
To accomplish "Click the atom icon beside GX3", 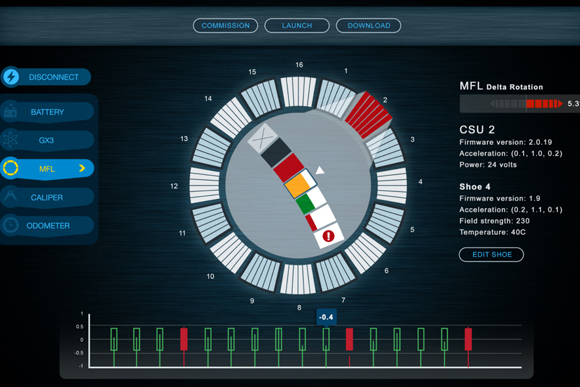I will [10, 140].
